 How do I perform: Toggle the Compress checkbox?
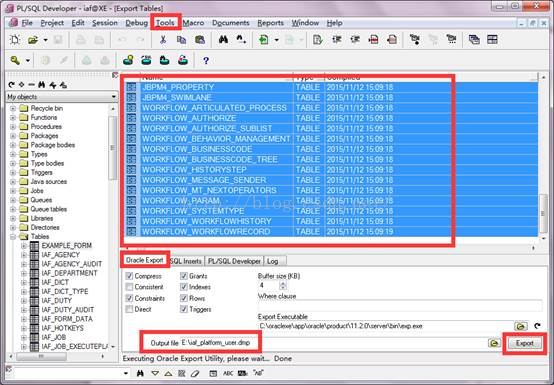pyautogui.click(x=129, y=276)
